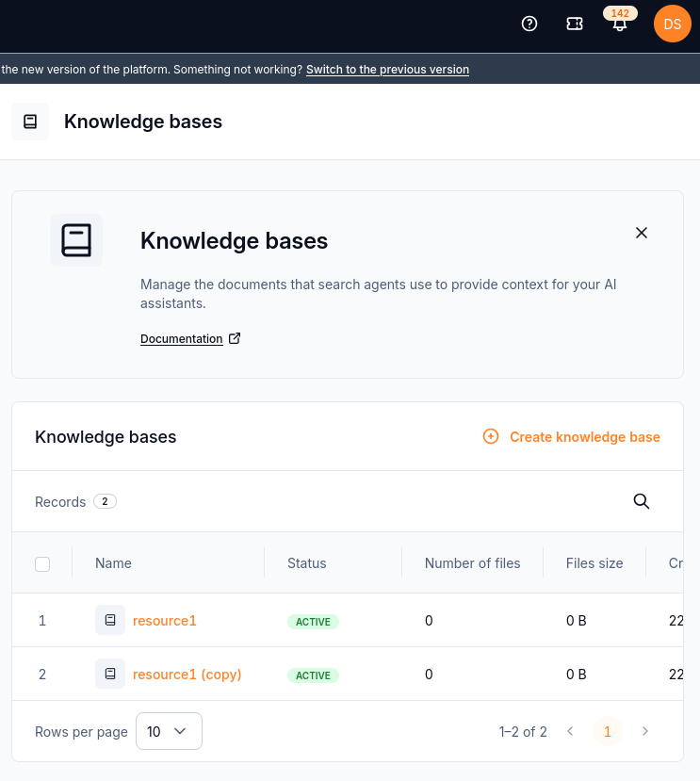Image resolution: width=700 pixels, height=781 pixels.
Task: Click Switch to the previous version link
Action: point(387,69)
